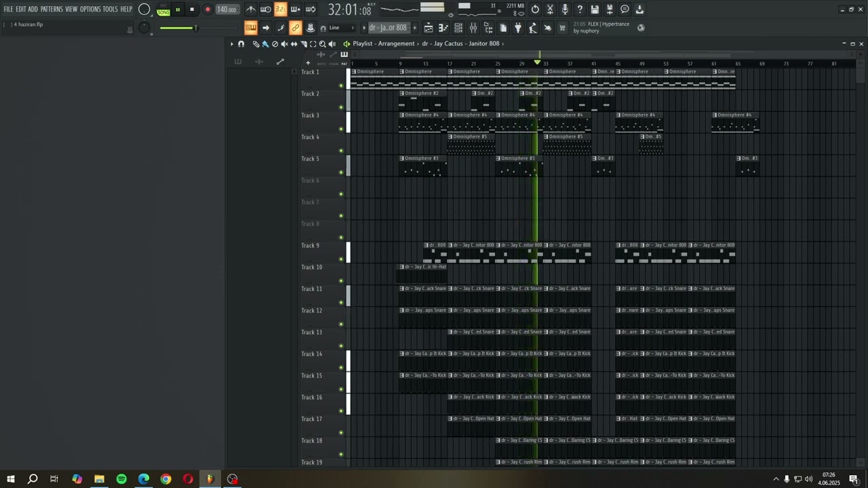Toggle wait for input before recording
The image size is (868, 488).
point(266,9)
